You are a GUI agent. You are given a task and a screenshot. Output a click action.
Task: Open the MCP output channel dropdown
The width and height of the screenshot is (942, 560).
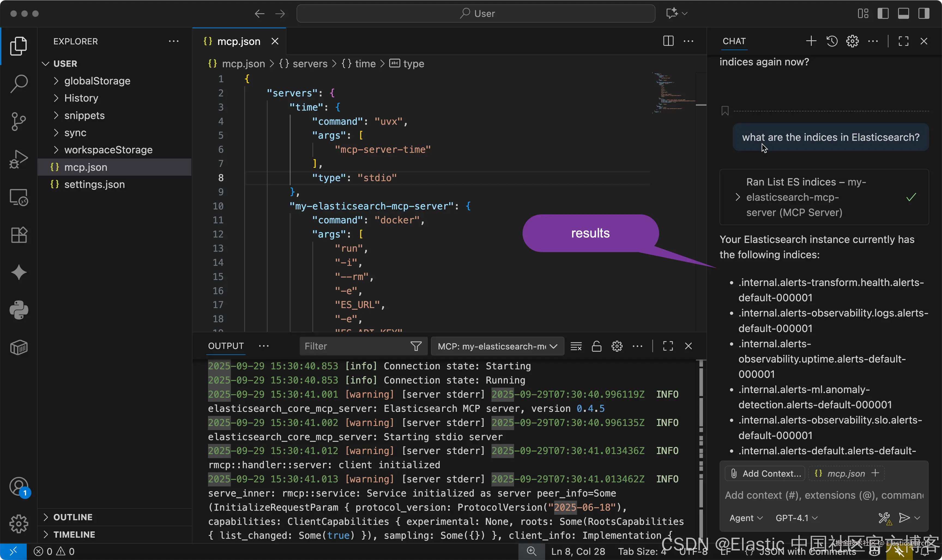(x=497, y=346)
